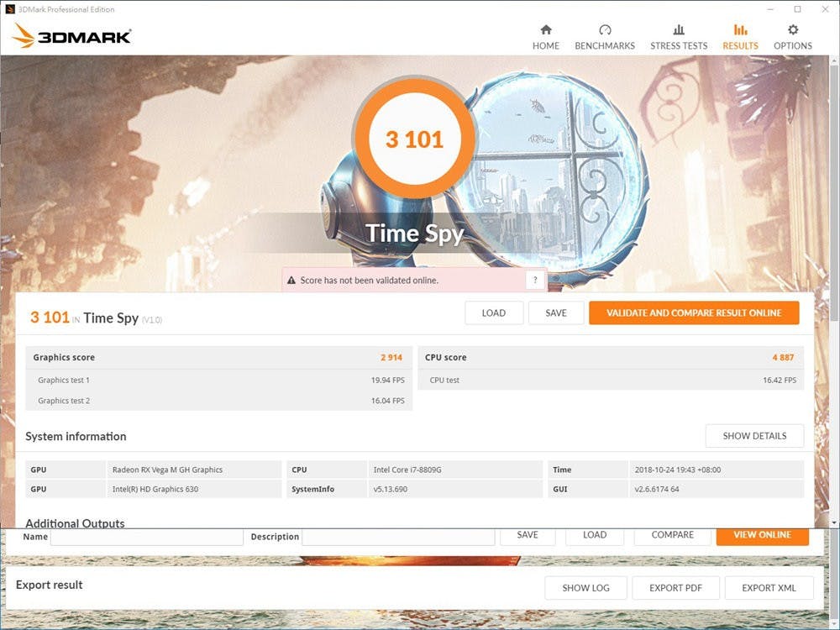Click Graphics test 2 row

click(x=218, y=400)
